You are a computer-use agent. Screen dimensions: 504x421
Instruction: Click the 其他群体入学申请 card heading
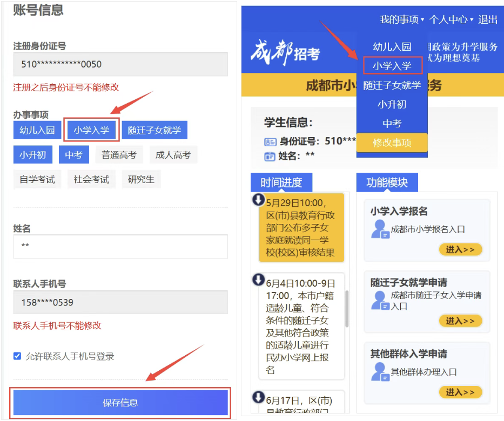(x=408, y=354)
